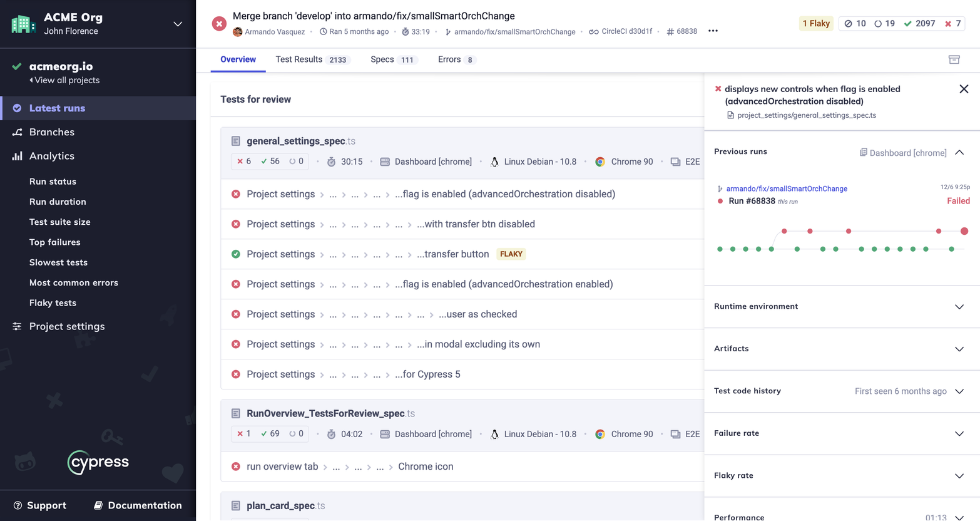Screen dimensions: 980x521
Task: Open the armando/fix/smallSmartOrchChange branch link
Action: click(786, 188)
